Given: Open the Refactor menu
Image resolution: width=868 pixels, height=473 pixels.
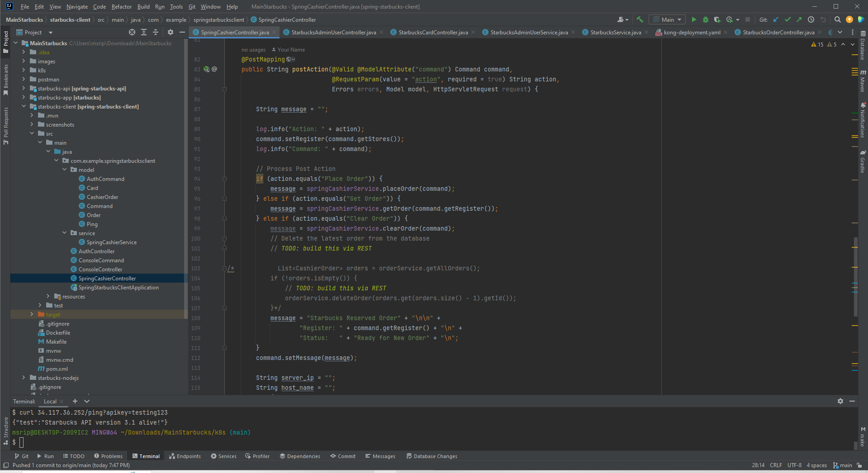Looking at the screenshot, I should [121, 6].
